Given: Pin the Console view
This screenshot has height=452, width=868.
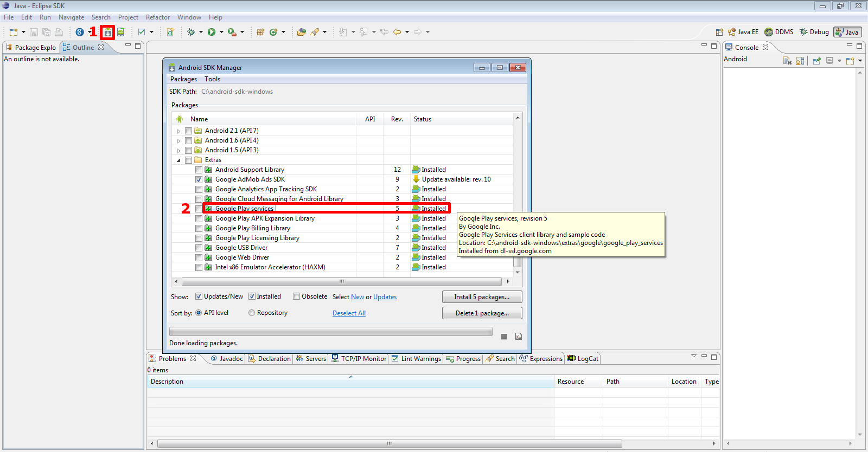Looking at the screenshot, I should [x=816, y=61].
